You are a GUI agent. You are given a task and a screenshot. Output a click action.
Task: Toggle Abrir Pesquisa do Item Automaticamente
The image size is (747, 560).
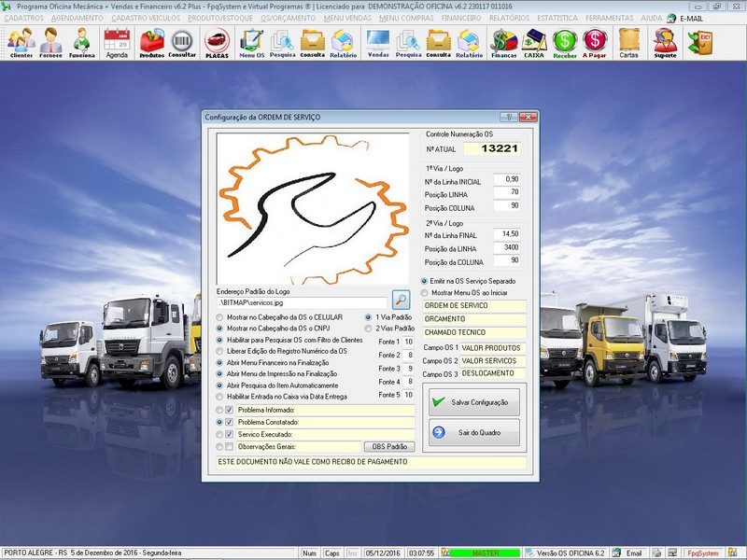219,385
